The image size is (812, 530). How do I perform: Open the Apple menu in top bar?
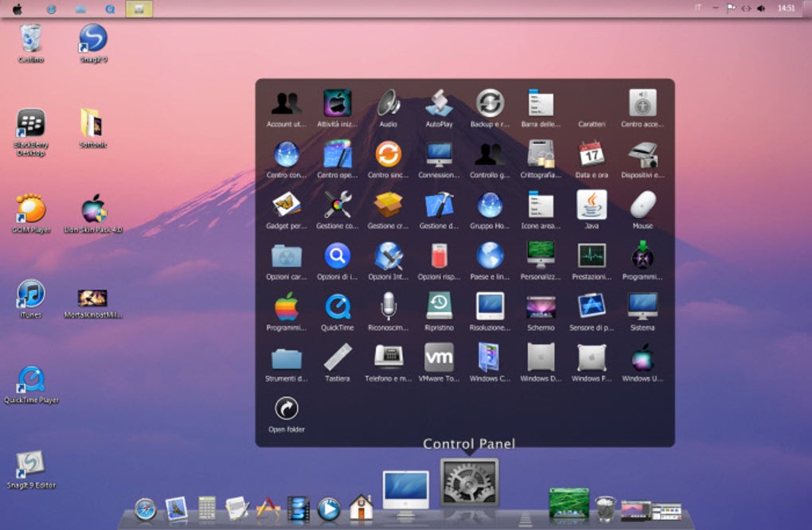[17, 9]
